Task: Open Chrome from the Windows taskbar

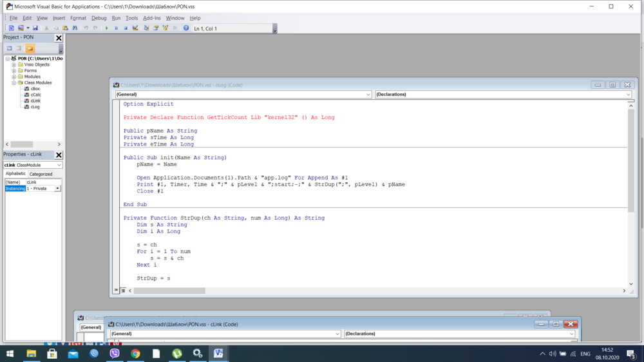Action: pyautogui.click(x=135, y=354)
